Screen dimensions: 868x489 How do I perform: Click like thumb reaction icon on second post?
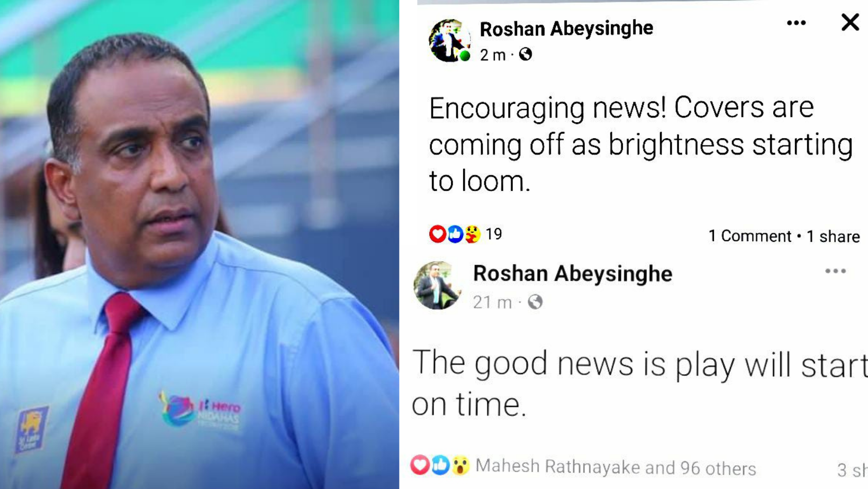pos(440,465)
